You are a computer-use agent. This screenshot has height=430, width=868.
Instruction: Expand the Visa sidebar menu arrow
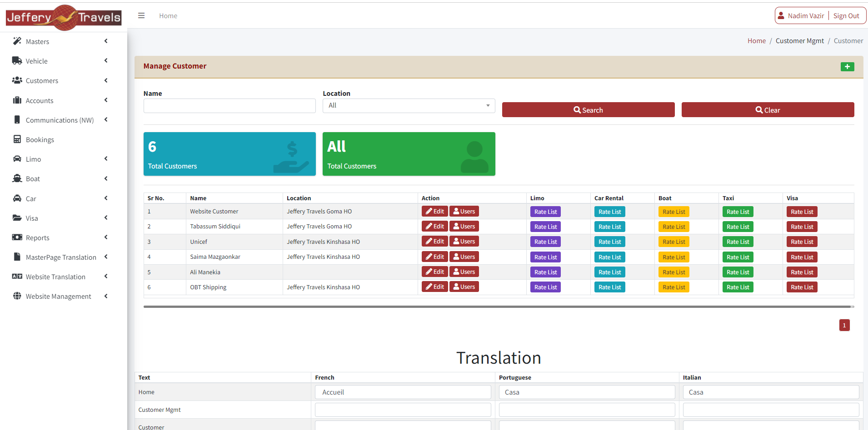click(106, 218)
